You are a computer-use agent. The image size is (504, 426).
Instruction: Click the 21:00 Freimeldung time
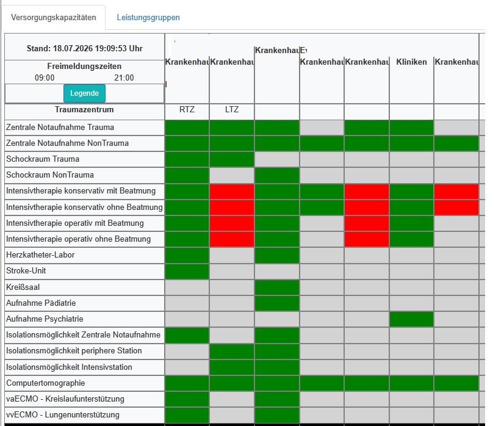pyautogui.click(x=124, y=78)
